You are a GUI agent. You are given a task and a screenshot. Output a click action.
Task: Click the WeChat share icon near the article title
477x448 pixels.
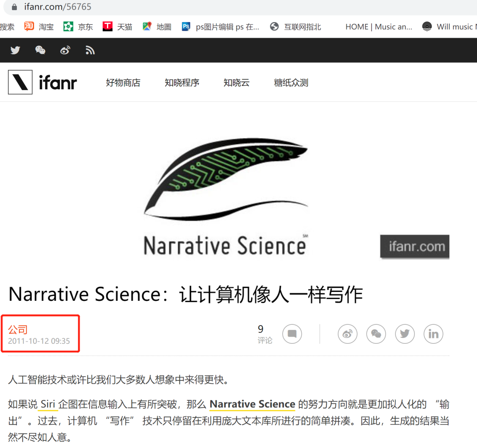[376, 334]
